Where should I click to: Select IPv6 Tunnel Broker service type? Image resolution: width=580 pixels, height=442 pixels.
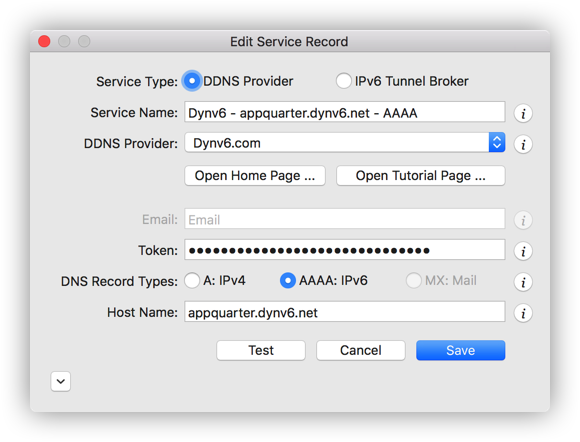click(343, 81)
